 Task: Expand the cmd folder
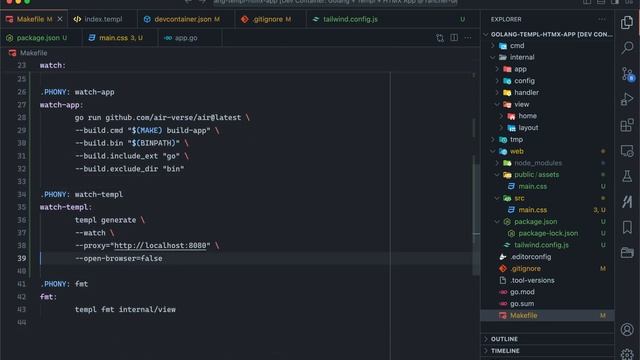point(517,46)
